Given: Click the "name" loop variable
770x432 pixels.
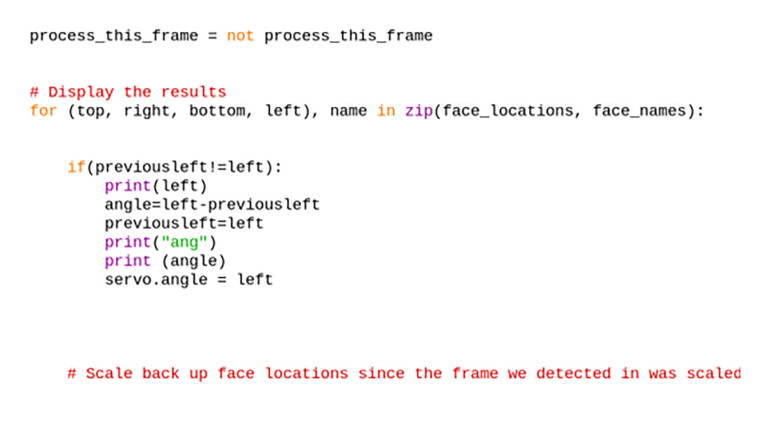Looking at the screenshot, I should [x=348, y=111].
